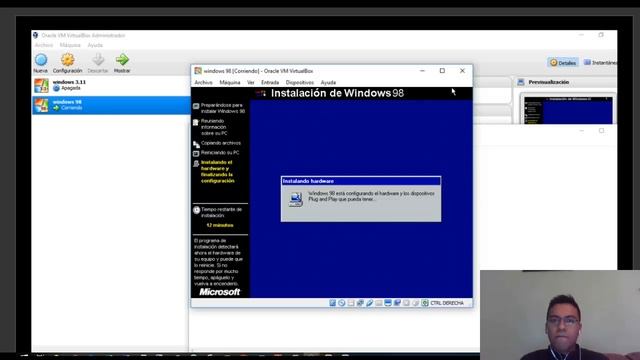The height and width of the screenshot is (360, 640).
Task: Click the '12 minutos' remaining time text
Action: tap(220, 225)
